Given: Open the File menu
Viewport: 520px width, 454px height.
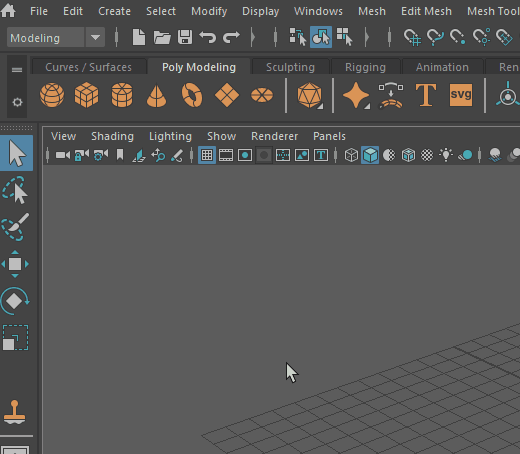Looking at the screenshot, I should point(39,11).
